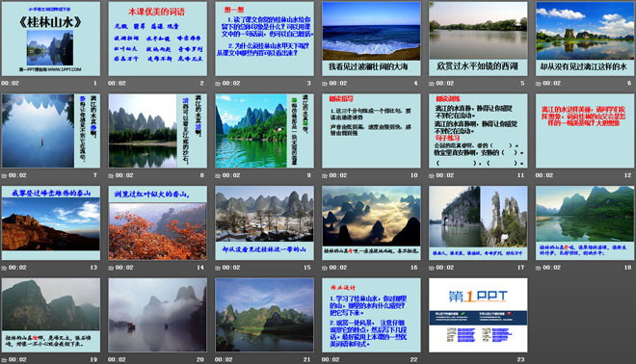Click the 00:02 timing under slide 12
This screenshot has width=636, height=364.
[x=544, y=175]
